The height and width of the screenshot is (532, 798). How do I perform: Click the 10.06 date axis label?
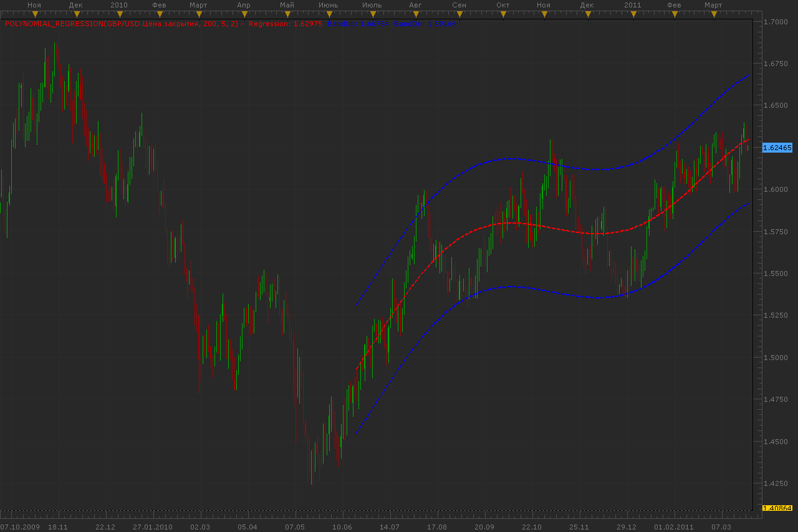pos(342,527)
